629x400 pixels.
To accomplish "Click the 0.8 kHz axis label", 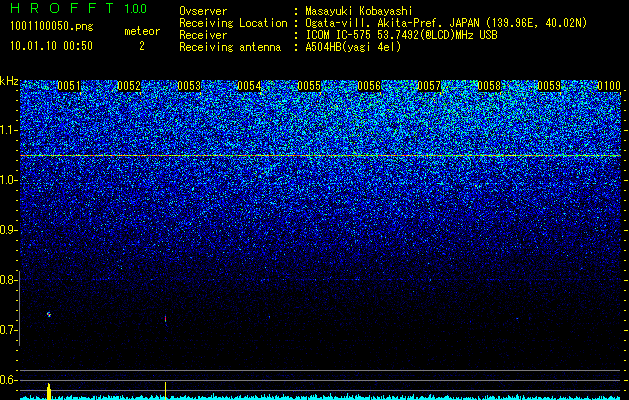I will tap(8, 280).
